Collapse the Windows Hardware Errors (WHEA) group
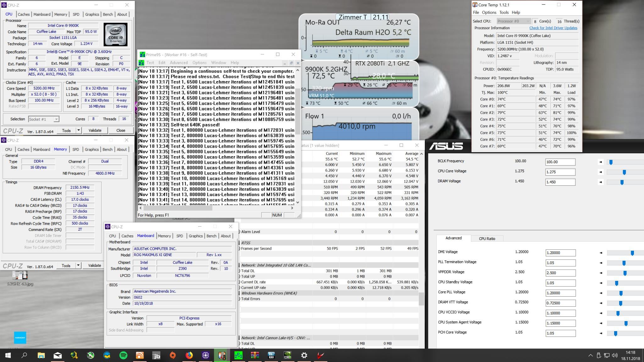This screenshot has width=644, height=362. tap(239, 293)
